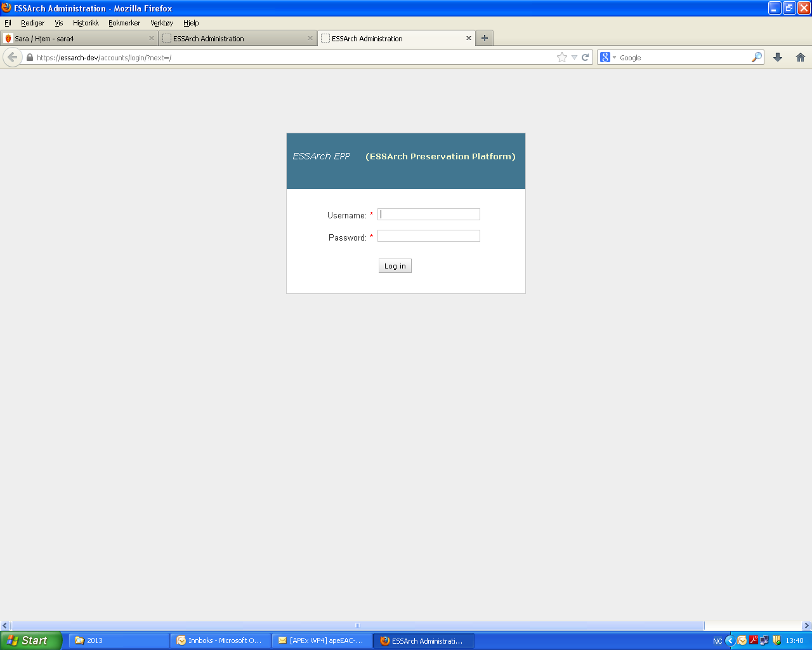Image resolution: width=812 pixels, height=650 pixels.
Task: Click the padlock icon in the address bar
Action: tap(29, 57)
